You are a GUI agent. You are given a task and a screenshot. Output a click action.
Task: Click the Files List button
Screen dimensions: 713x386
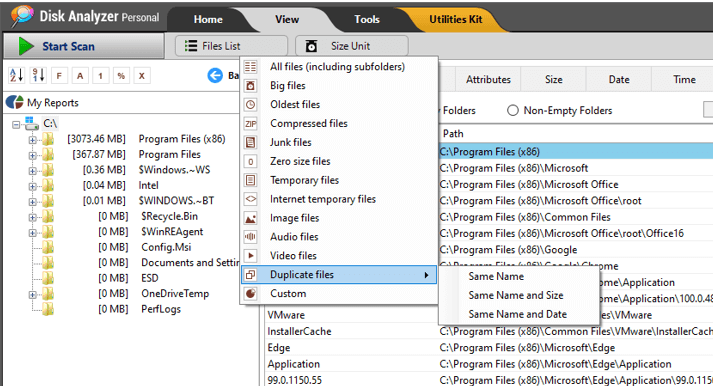(x=231, y=46)
